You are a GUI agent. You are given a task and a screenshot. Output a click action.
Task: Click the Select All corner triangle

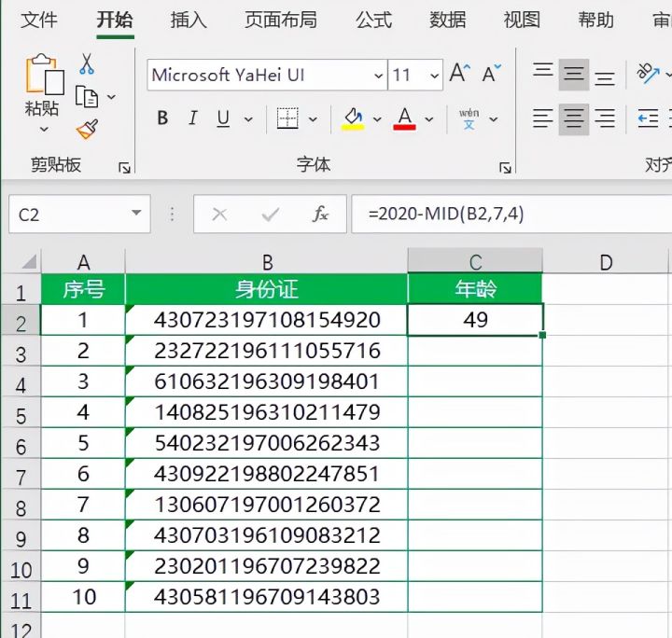[x=29, y=261]
